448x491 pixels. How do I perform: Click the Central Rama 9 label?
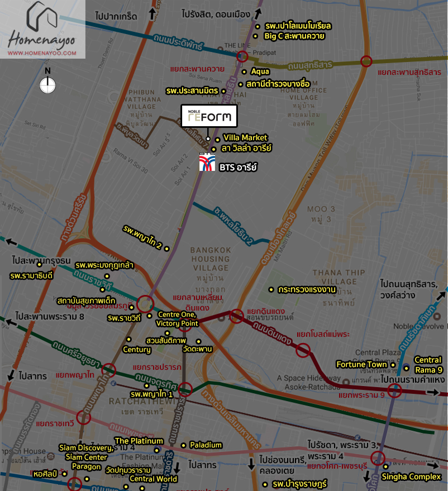pyautogui.click(x=428, y=365)
